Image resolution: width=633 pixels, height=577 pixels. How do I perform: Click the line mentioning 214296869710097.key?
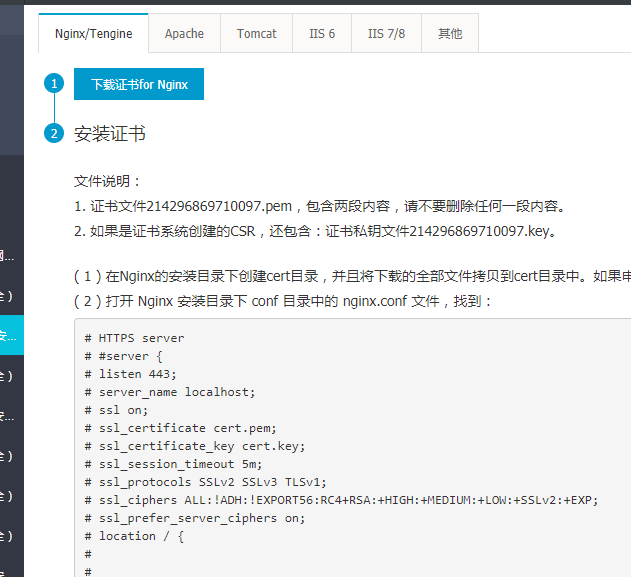pyautogui.click(x=315, y=231)
